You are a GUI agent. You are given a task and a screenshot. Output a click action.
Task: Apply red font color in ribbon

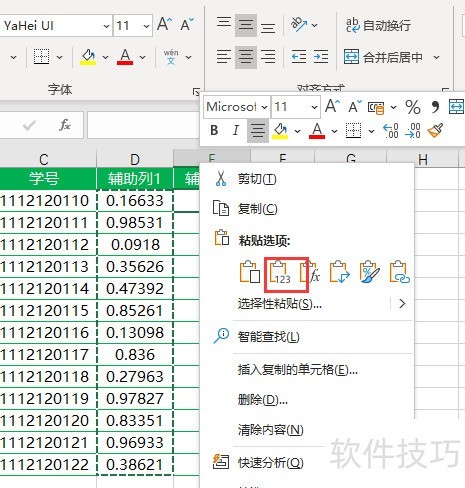point(125,57)
